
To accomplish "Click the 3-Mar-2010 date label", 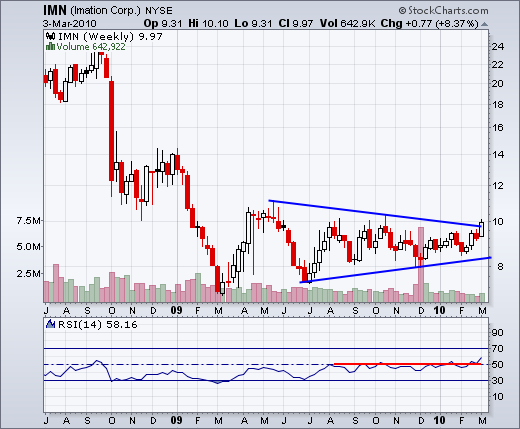I will click(69, 24).
